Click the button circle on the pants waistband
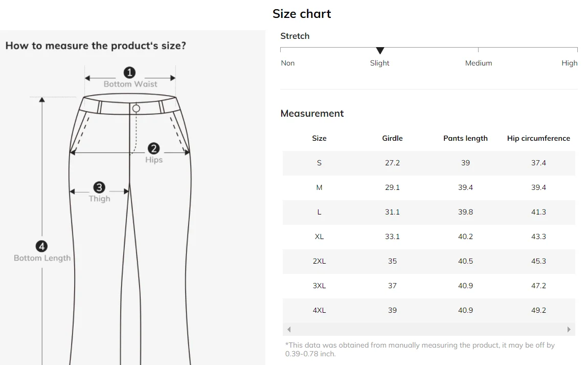 click(x=136, y=109)
